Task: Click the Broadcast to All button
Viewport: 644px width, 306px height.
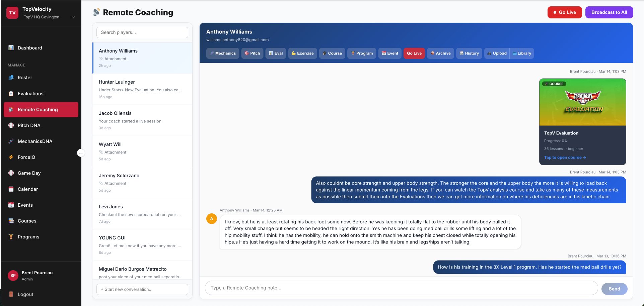Action: click(609, 12)
